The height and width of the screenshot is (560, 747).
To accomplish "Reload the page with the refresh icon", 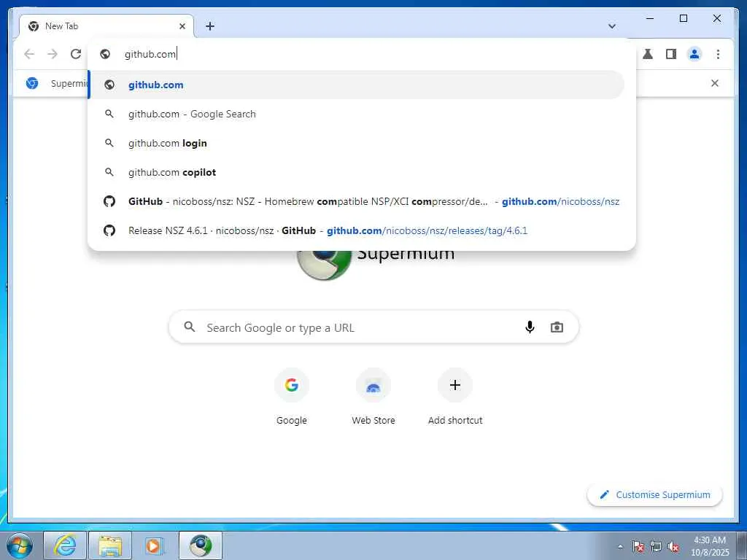I will pos(76,54).
